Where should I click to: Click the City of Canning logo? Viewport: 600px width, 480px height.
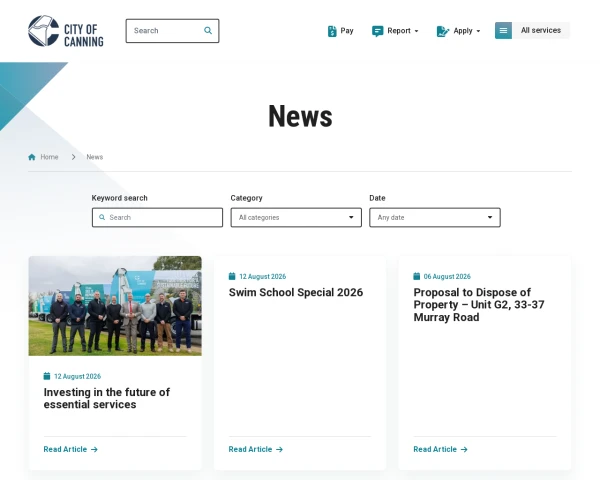tap(66, 31)
